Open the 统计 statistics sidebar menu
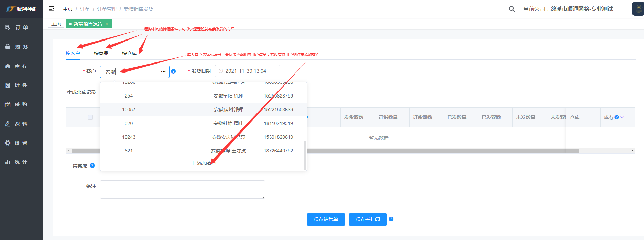Image resolution: width=644 pixels, height=240 pixels. point(21,162)
